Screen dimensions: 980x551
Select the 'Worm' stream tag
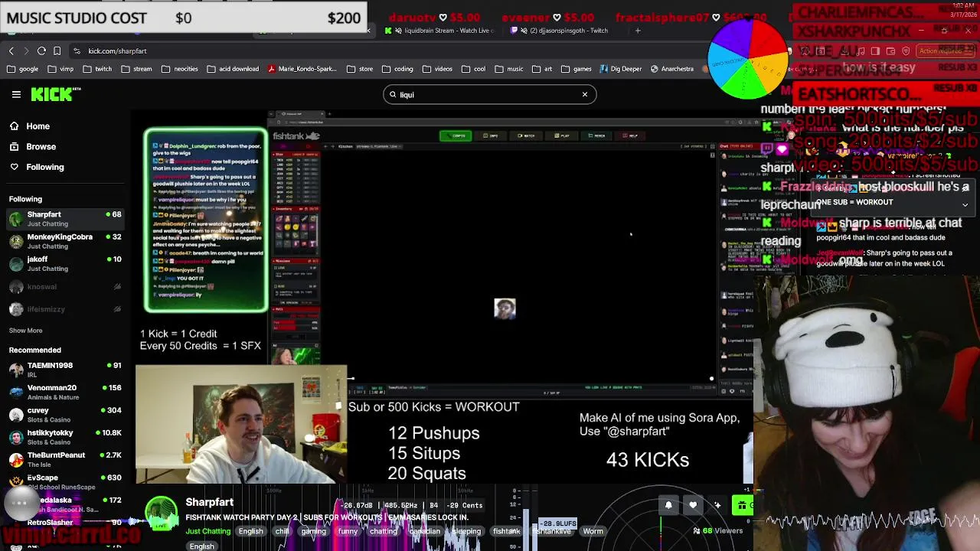[593, 531]
